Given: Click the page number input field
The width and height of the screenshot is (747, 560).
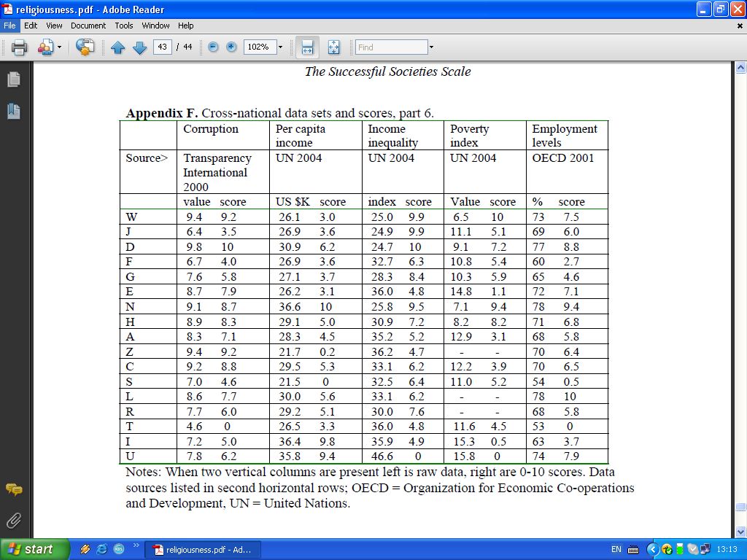Looking at the screenshot, I should click(x=162, y=47).
